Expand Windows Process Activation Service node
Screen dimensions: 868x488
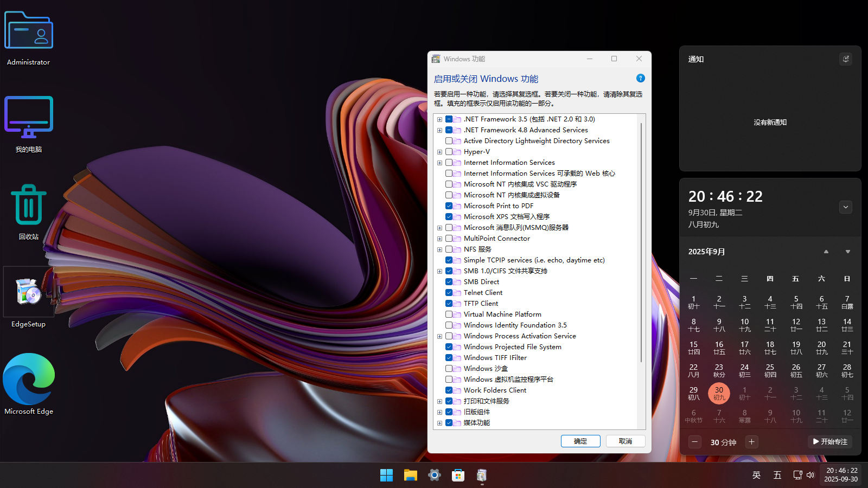(439, 336)
